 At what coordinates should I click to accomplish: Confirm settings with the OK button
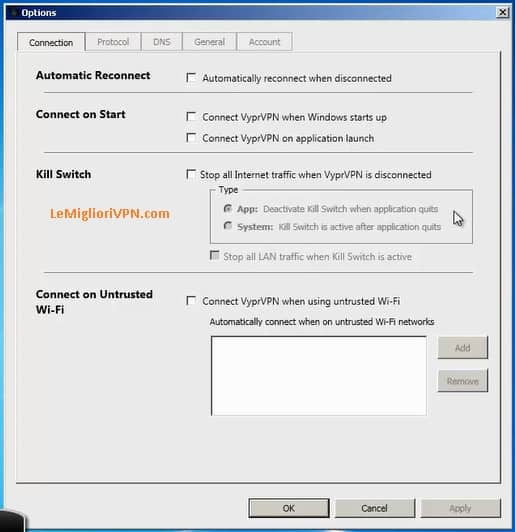[x=289, y=508]
